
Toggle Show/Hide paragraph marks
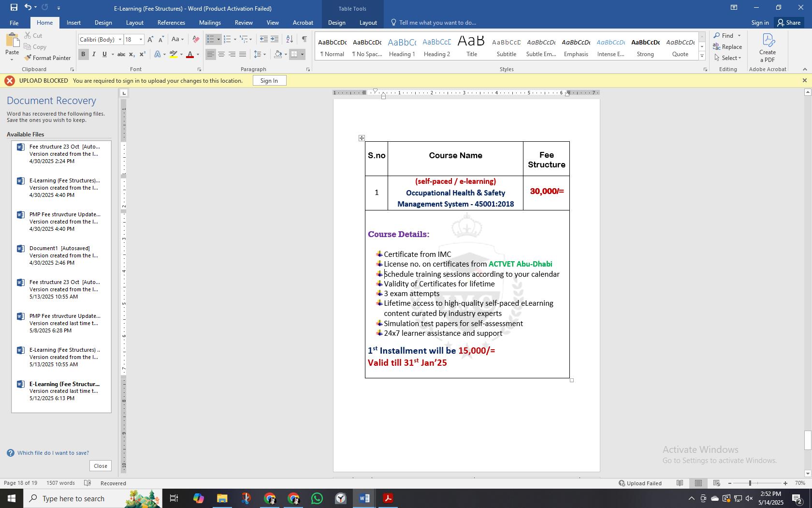pos(304,40)
